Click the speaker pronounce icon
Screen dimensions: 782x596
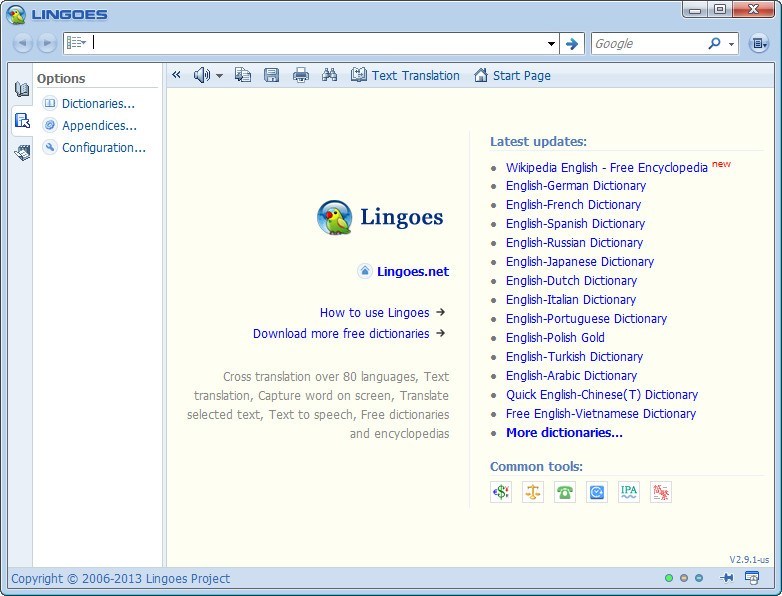[x=201, y=75]
